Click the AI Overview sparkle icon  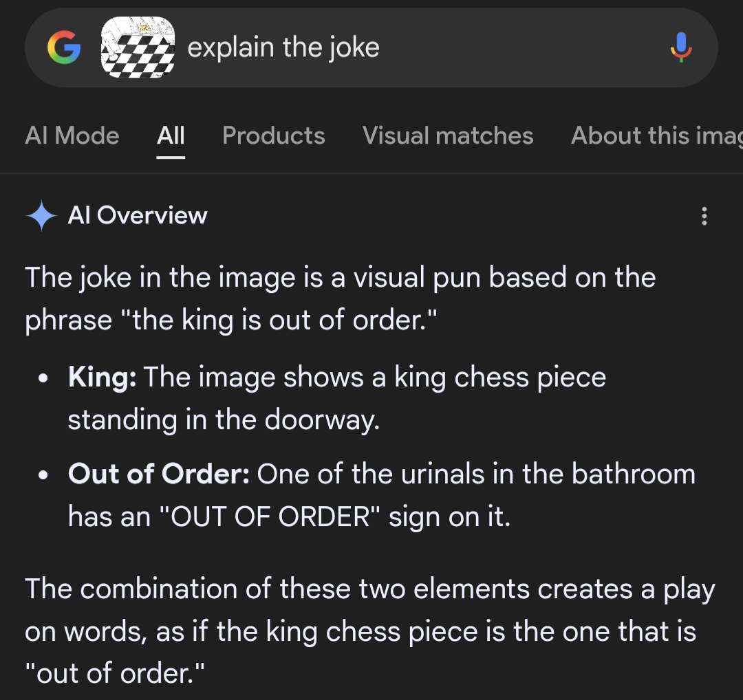pos(41,216)
